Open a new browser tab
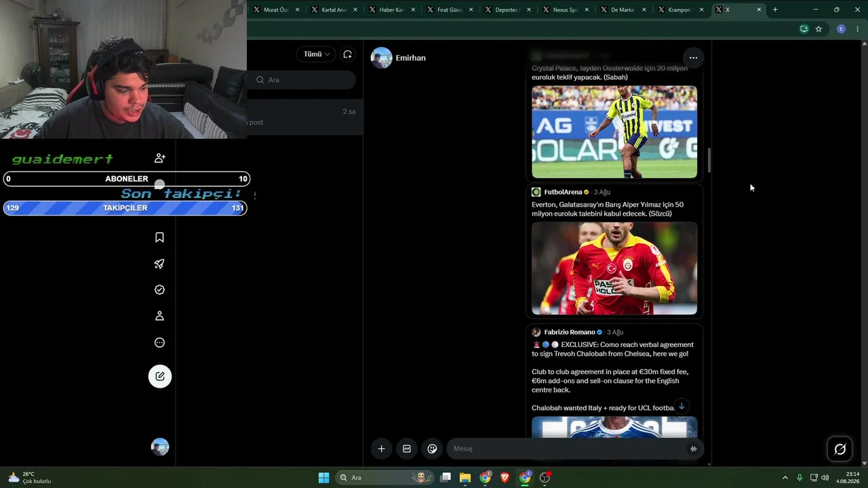Image resolution: width=868 pixels, height=488 pixels. tap(775, 9)
